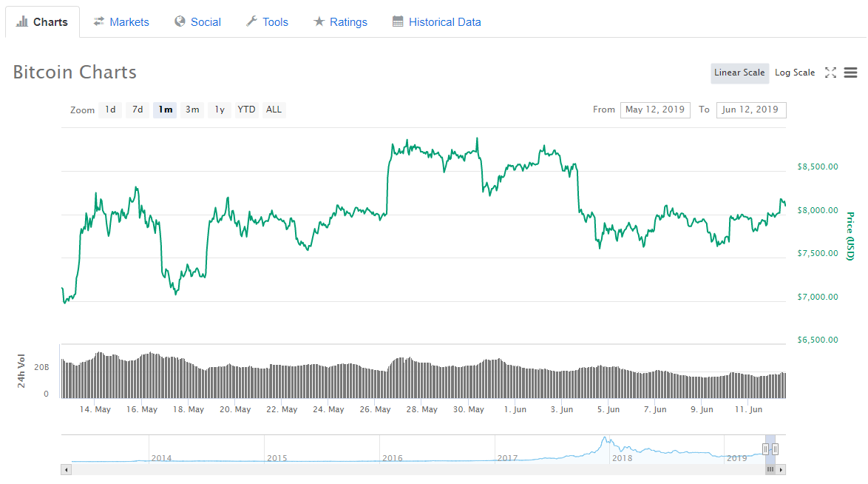
Task: Set zoom to 1d
Action: 110,110
